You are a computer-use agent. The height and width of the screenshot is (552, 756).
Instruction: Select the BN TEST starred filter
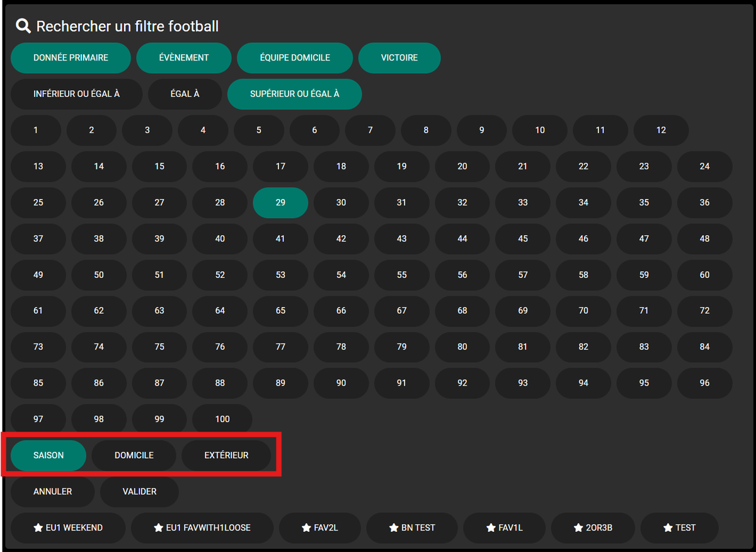coord(412,528)
